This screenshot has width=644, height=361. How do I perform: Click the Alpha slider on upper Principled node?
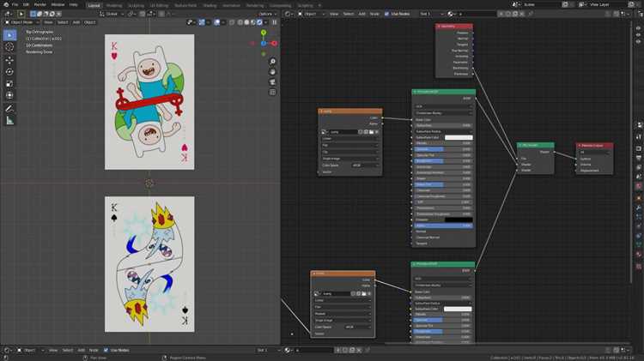pyautogui.click(x=444, y=226)
